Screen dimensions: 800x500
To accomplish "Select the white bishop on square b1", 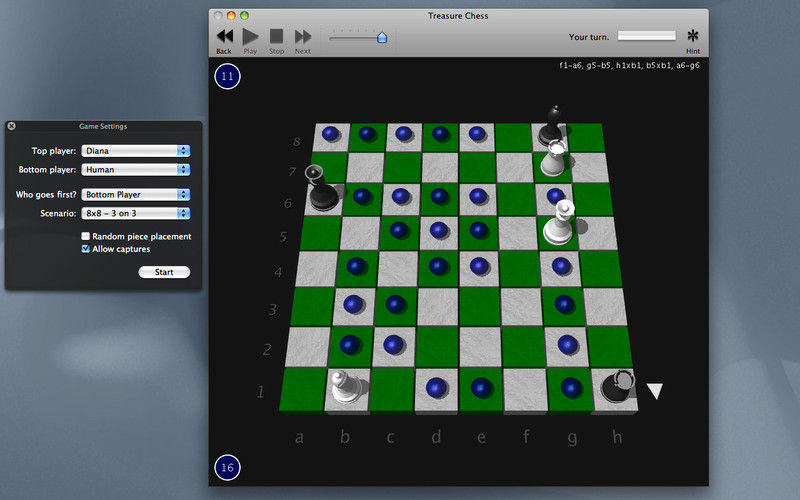I will click(347, 387).
